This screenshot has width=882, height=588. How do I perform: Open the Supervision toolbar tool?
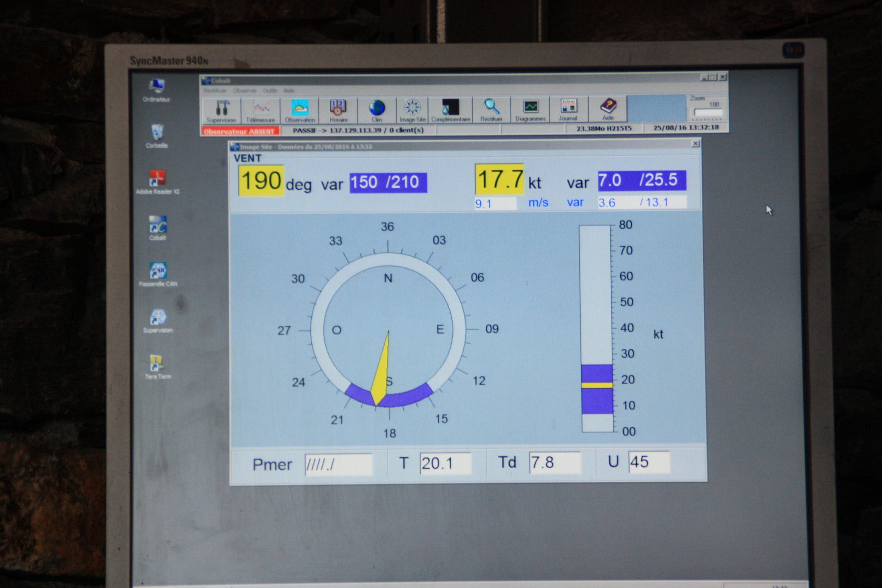tap(221, 110)
